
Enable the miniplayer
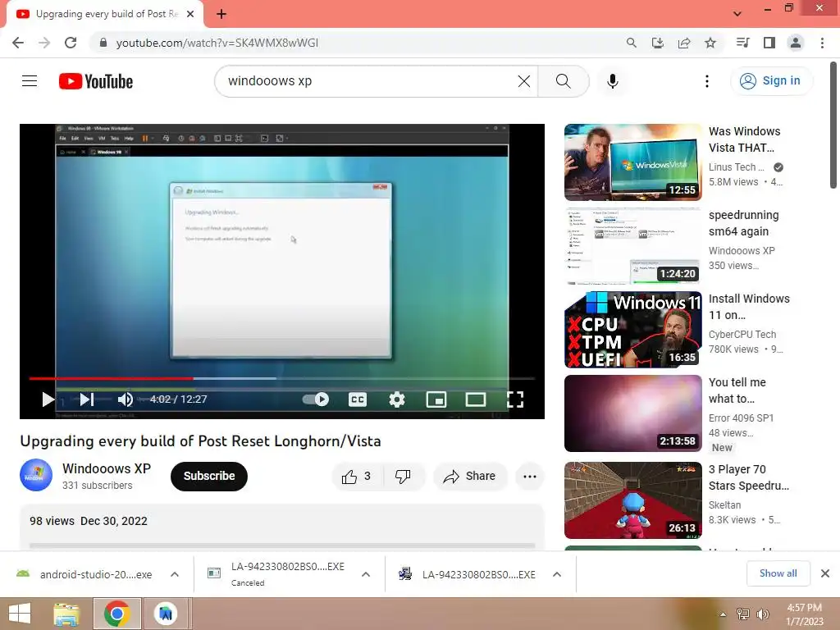(436, 399)
